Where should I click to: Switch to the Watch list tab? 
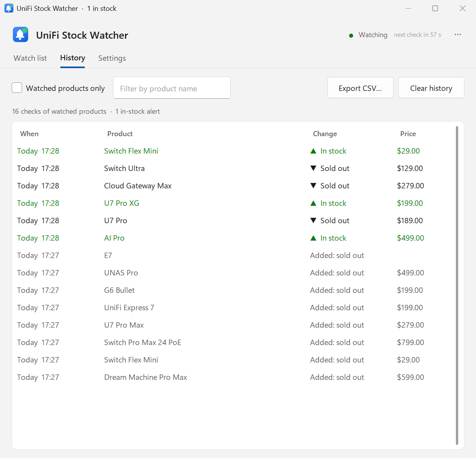[30, 58]
